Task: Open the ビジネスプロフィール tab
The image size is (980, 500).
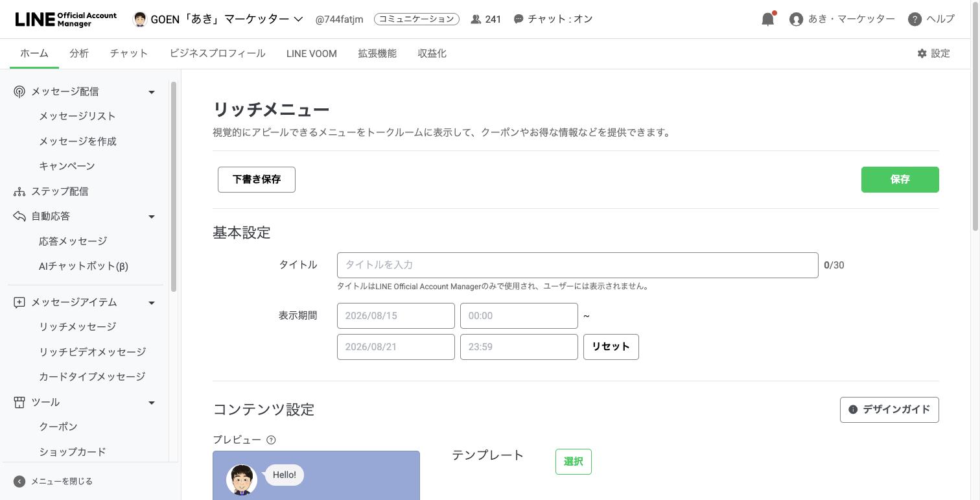Action: [x=217, y=54]
